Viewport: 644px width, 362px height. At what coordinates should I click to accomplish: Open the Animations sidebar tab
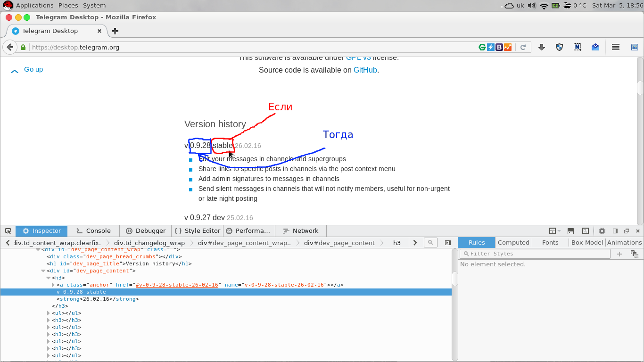[624, 243]
